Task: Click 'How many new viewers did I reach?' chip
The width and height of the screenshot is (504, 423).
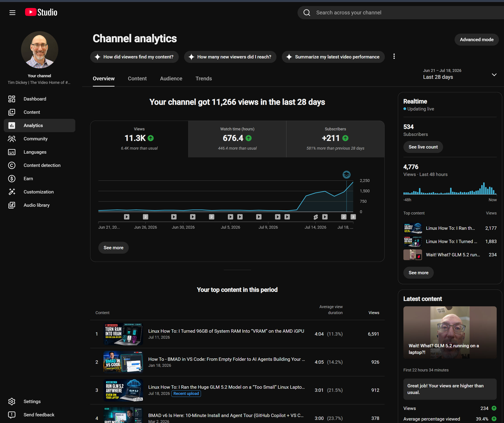Action: (230, 57)
